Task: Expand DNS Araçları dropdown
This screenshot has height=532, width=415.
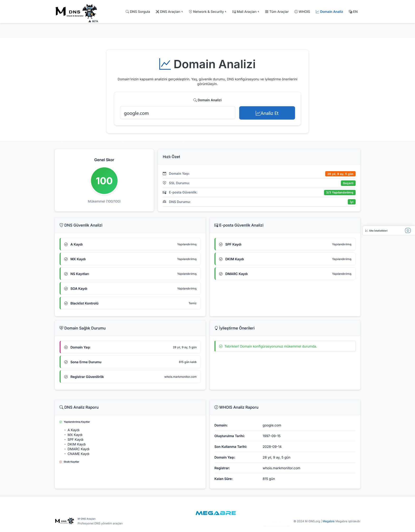Action: click(x=169, y=12)
